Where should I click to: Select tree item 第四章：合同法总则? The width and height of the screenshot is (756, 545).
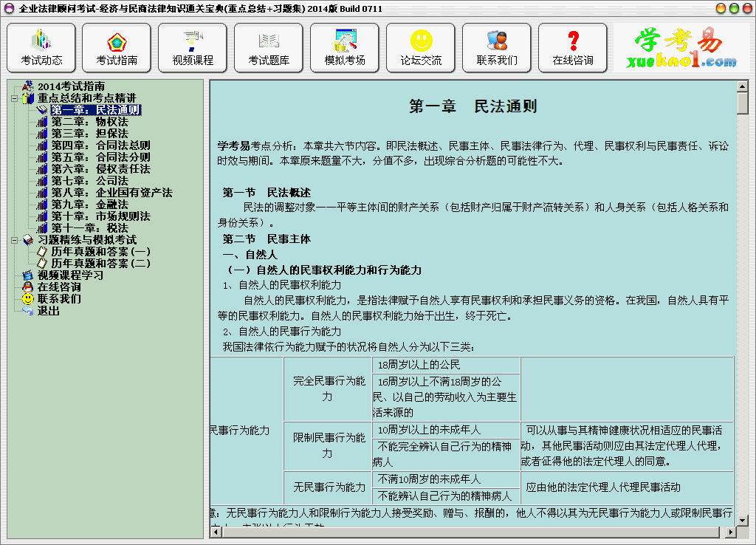pyautogui.click(x=101, y=145)
